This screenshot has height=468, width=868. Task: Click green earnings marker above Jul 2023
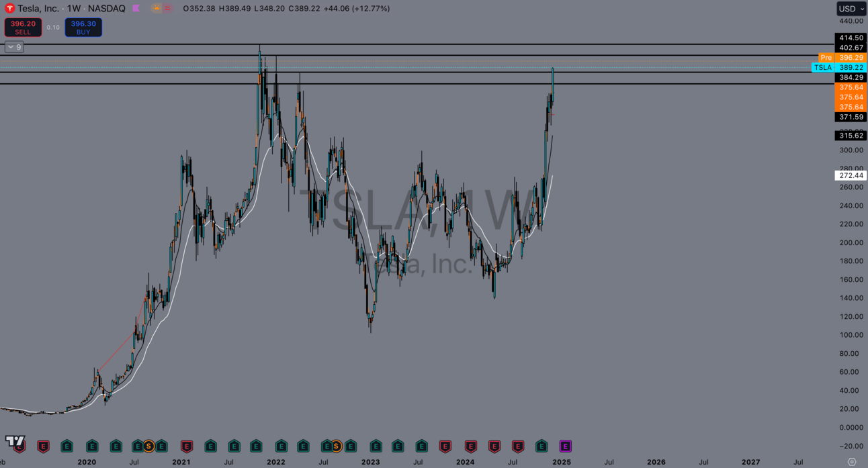click(421, 446)
